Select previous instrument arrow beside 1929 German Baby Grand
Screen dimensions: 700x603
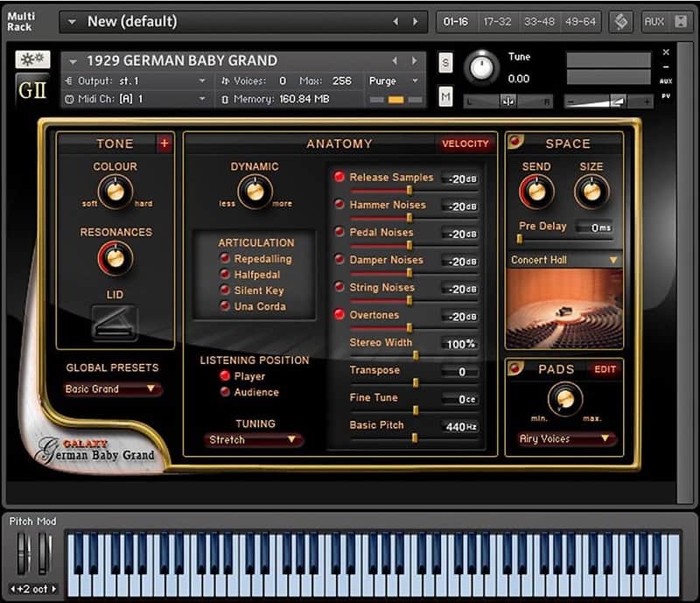(395, 60)
